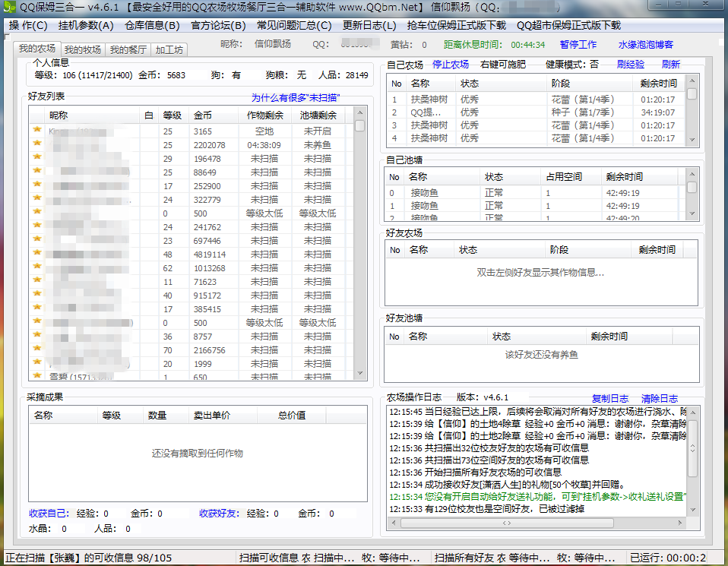Screen dimensions: 728x566
Task: Click the star icon of the 2166756 gold row
Action: coord(37,348)
